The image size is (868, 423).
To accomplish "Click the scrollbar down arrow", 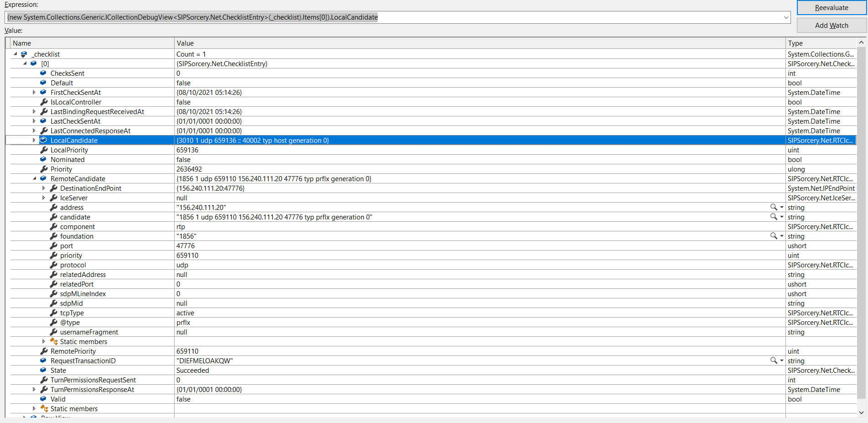I will point(861,412).
